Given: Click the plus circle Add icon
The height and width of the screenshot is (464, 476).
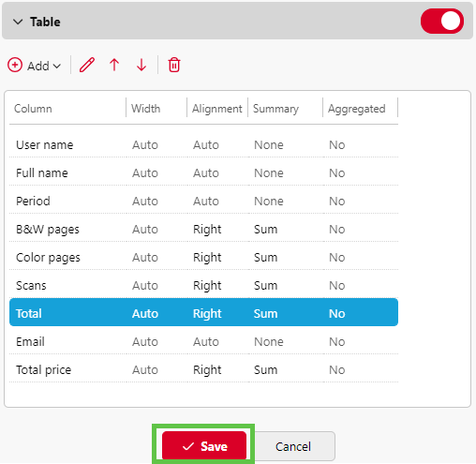Looking at the screenshot, I should point(15,66).
